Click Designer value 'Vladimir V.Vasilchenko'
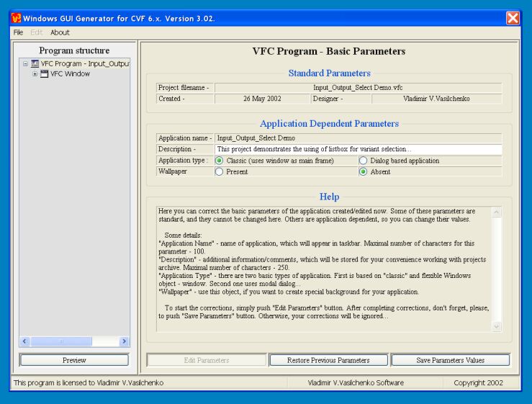532x404 pixels. [437, 99]
